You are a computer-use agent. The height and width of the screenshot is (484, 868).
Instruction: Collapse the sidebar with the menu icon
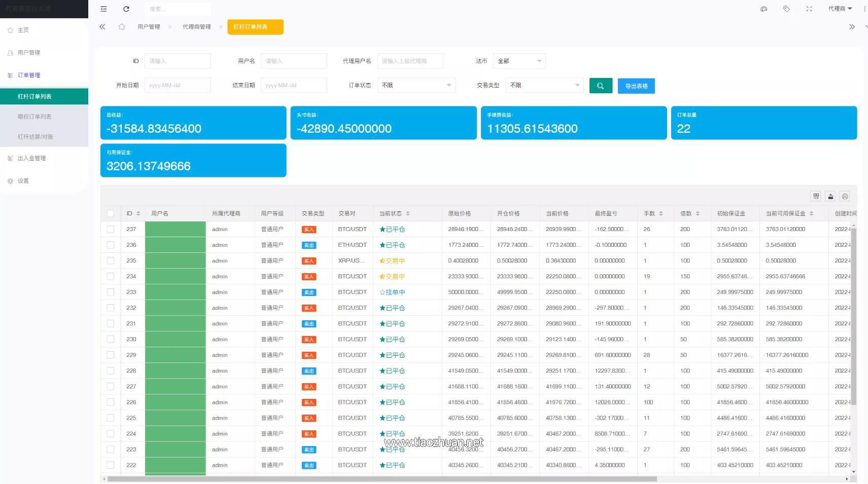pyautogui.click(x=103, y=9)
